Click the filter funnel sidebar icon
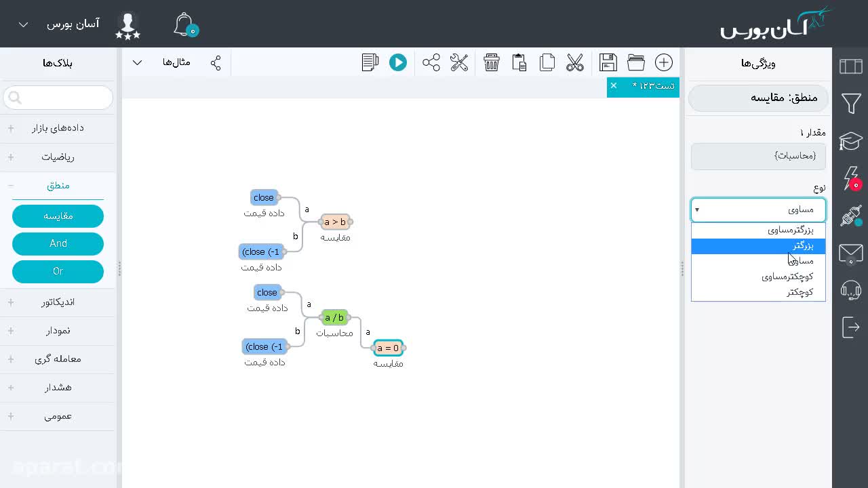Image resolution: width=868 pixels, height=488 pixels. [x=851, y=104]
